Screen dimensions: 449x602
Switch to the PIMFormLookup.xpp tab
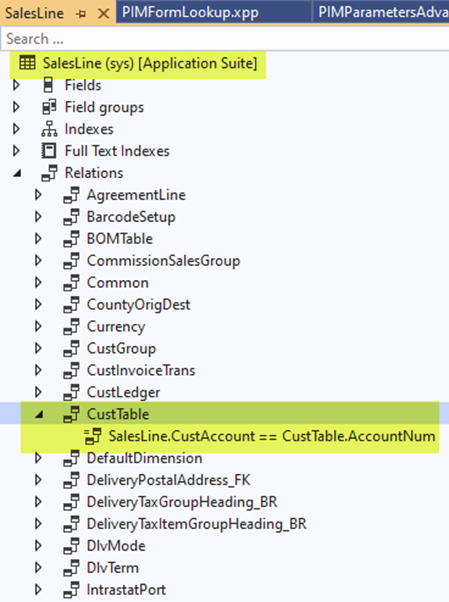[191, 12]
